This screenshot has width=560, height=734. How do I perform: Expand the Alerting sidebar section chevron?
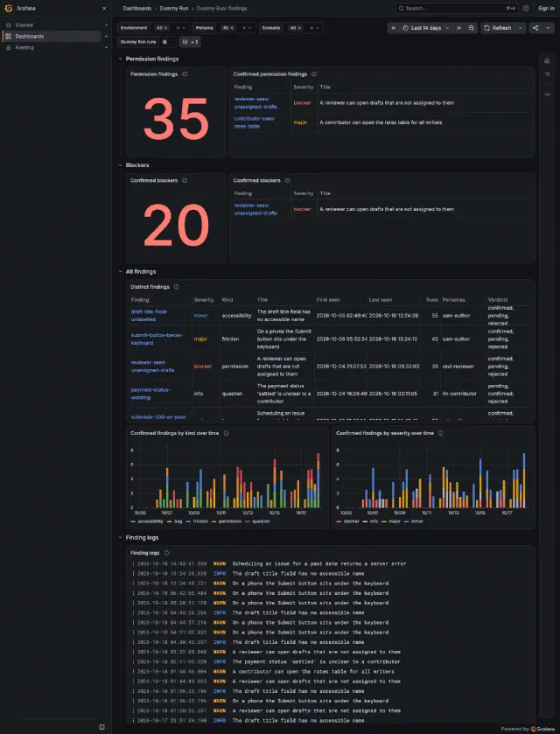click(x=106, y=47)
